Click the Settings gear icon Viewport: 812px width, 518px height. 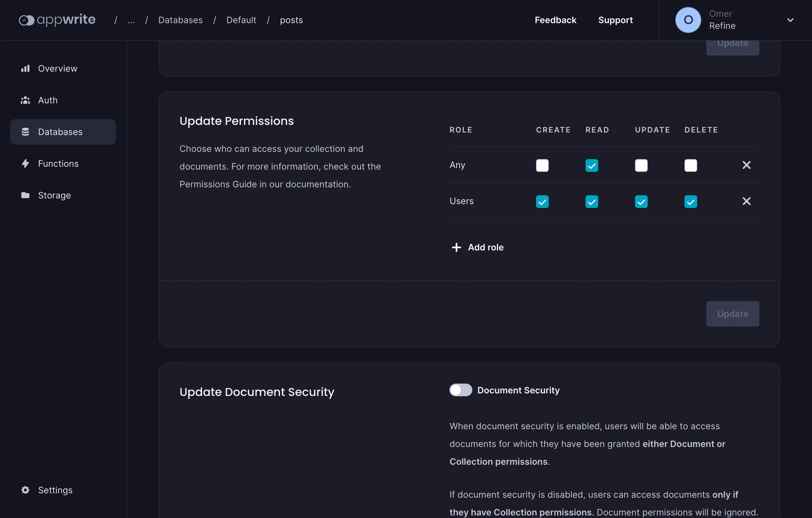click(x=25, y=490)
